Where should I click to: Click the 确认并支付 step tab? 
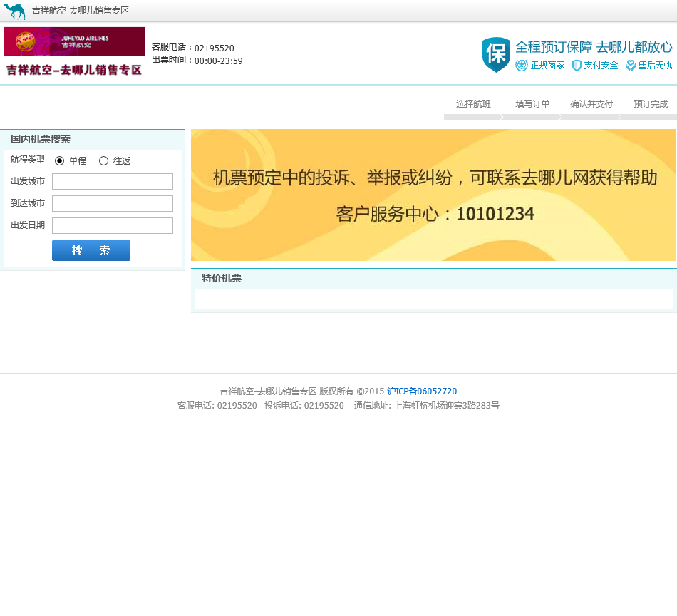coord(591,104)
